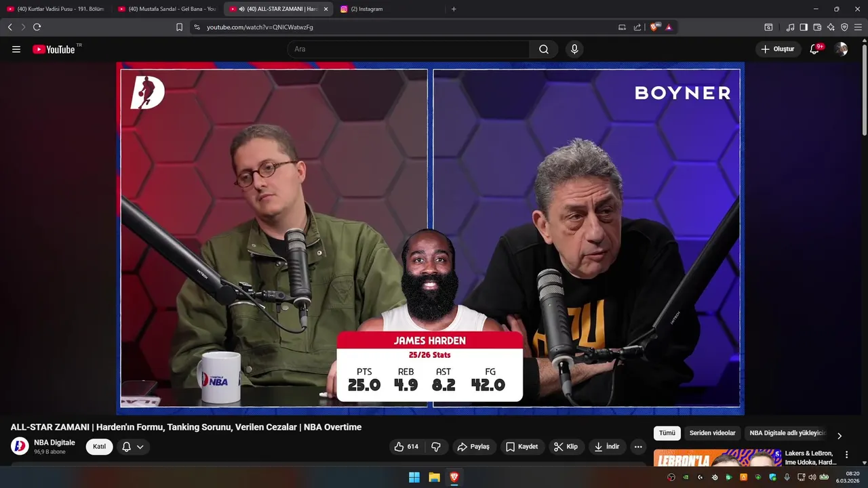Open Leo AI assistant icon
This screenshot has height=488, width=868.
831,27
